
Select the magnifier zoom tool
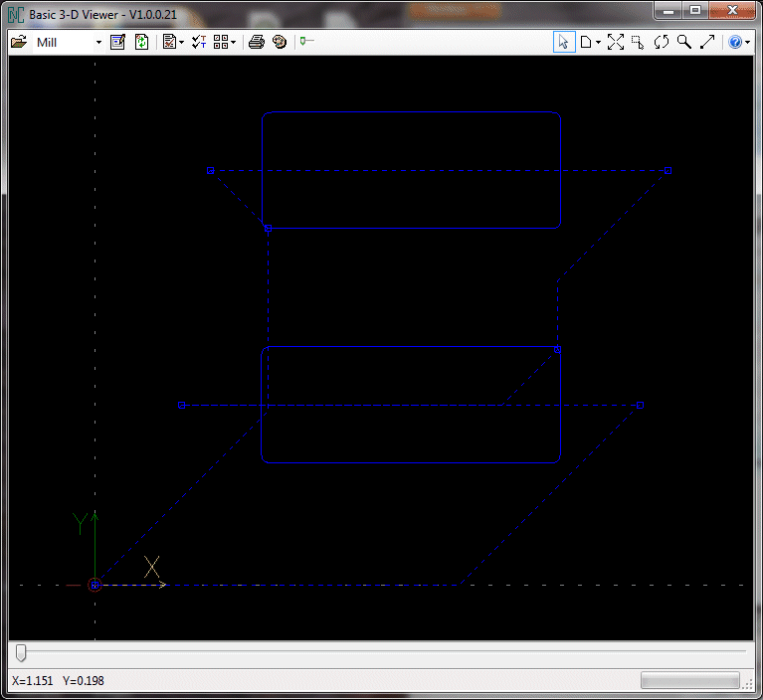683,43
